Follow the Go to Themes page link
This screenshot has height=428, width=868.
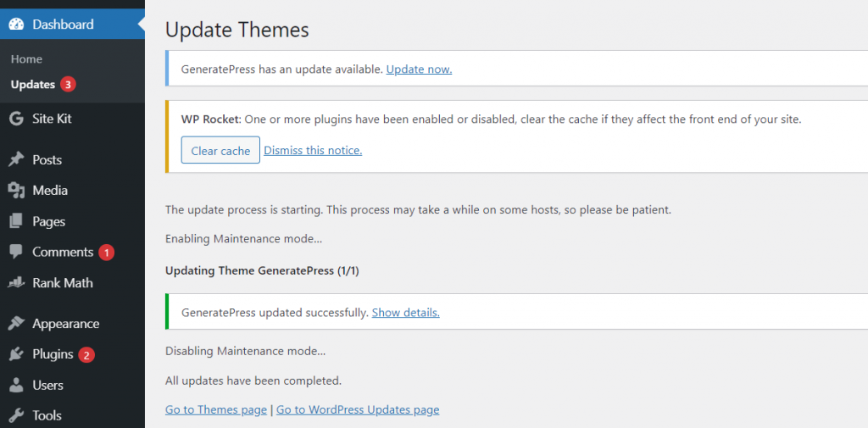pyautogui.click(x=216, y=410)
